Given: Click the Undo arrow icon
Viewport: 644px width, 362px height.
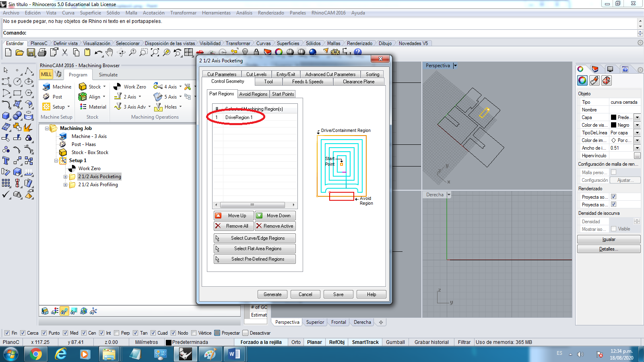Looking at the screenshot, I should pyautogui.click(x=98, y=52).
